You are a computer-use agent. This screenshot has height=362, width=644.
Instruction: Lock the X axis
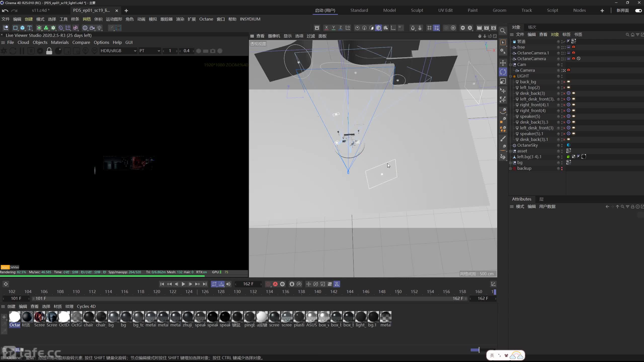[x=326, y=28]
